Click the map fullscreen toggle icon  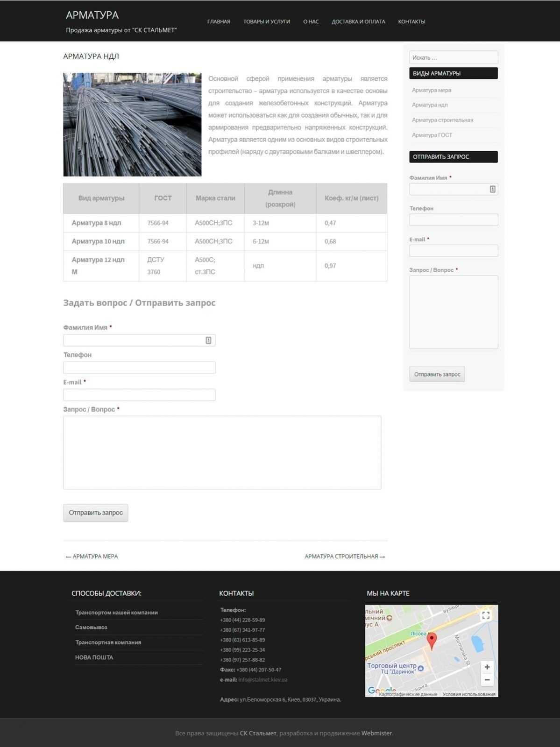coord(486,615)
